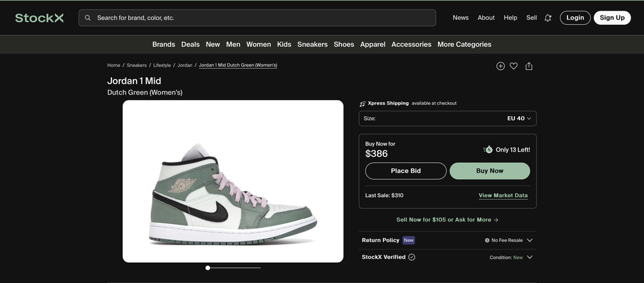The image size is (644, 283).
Task: Click the $386 Buy Now price
Action: [376, 154]
